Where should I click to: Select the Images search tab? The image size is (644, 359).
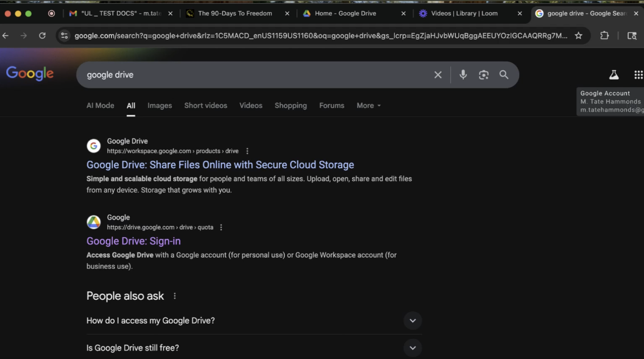tap(160, 105)
